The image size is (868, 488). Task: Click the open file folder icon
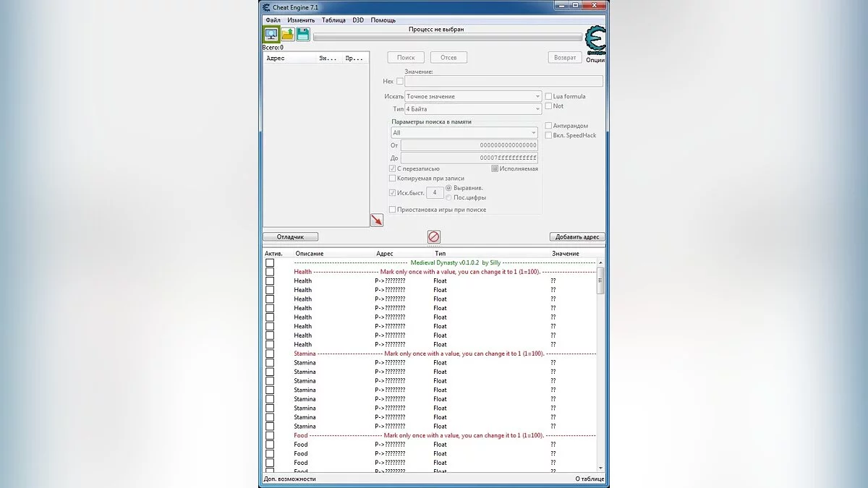tap(287, 34)
